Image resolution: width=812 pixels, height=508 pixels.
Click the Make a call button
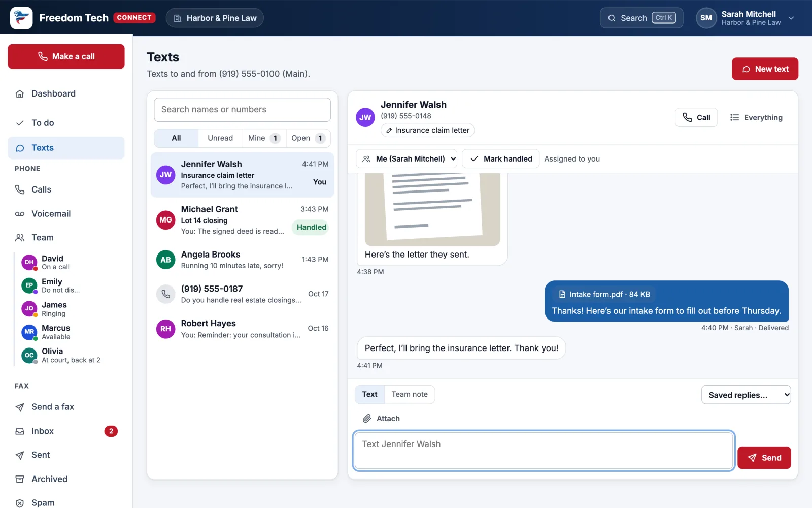pyautogui.click(x=66, y=56)
